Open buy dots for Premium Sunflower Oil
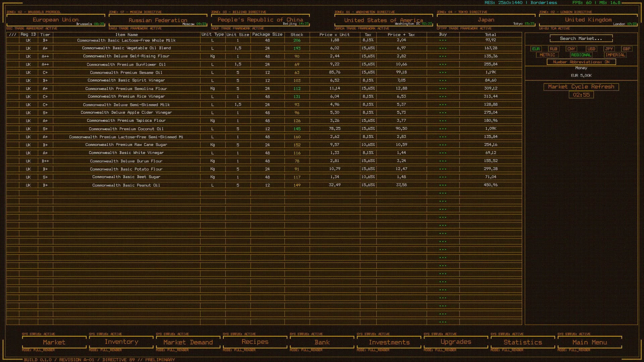The height and width of the screenshot is (362, 644). coord(443,64)
